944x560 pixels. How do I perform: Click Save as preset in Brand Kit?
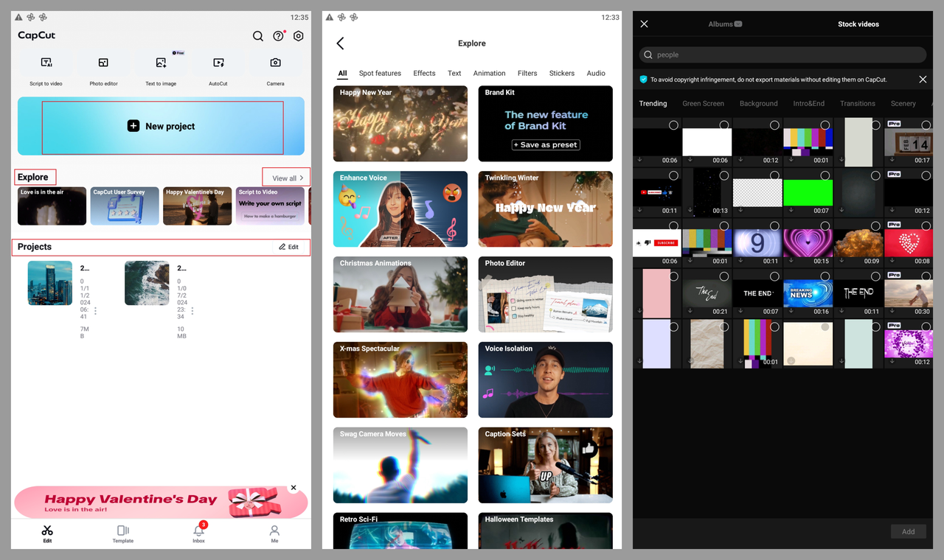coord(545,144)
